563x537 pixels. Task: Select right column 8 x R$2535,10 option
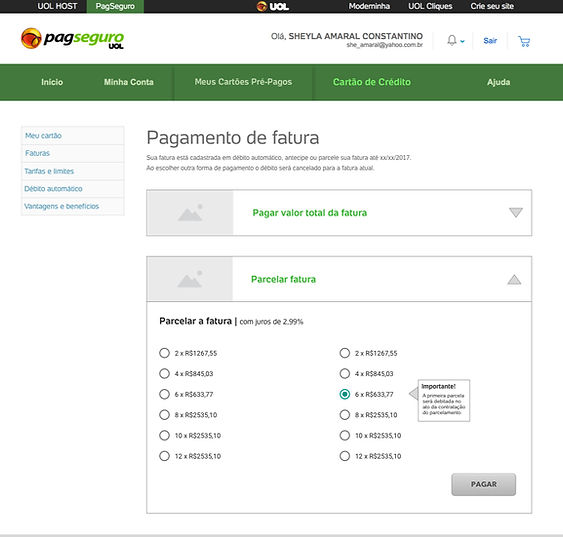click(x=345, y=415)
